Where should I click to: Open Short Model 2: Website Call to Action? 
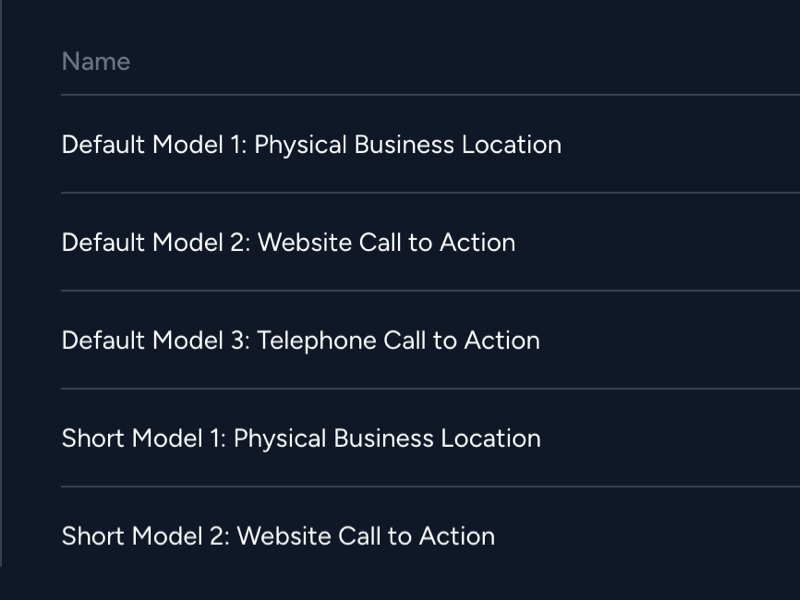[x=279, y=537]
